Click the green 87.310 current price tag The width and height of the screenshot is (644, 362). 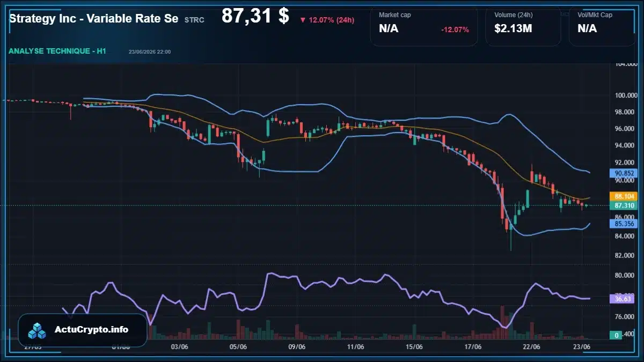(x=623, y=205)
